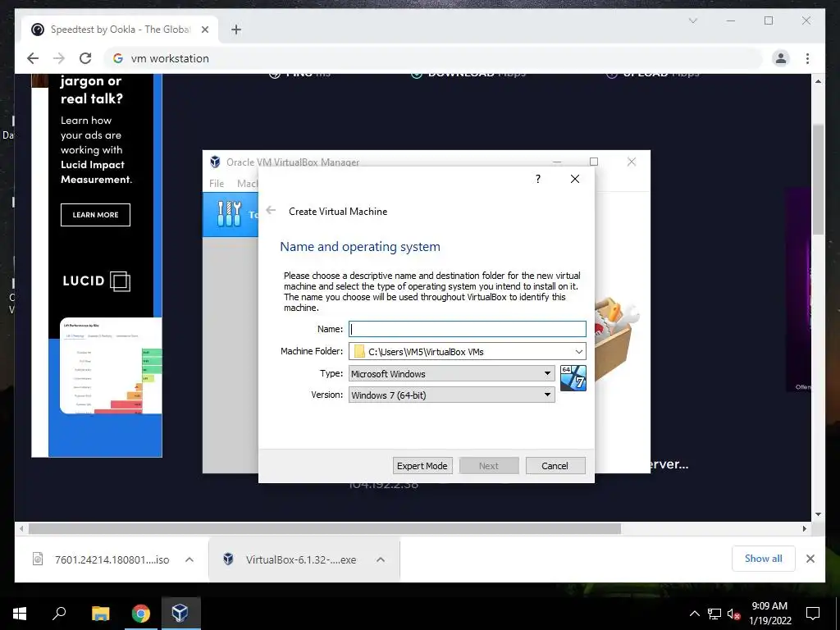840x630 pixels.
Task: Click the VirtualBox Manager title bar cube icon
Action: point(216,162)
